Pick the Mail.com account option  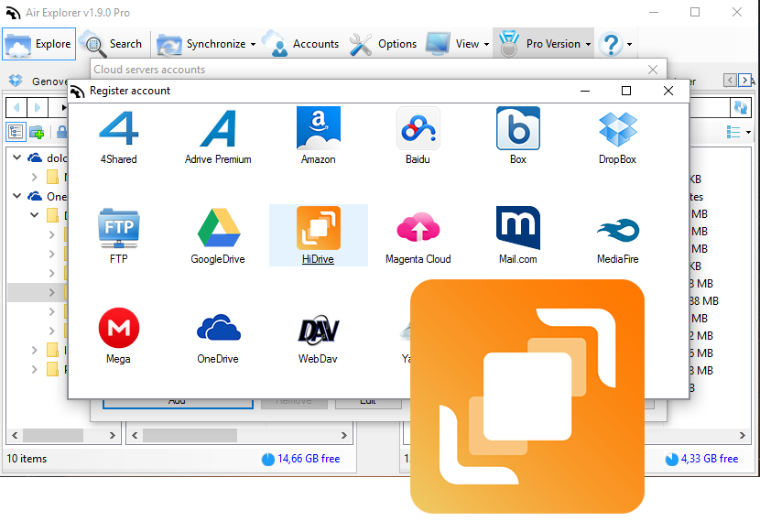[x=517, y=236]
